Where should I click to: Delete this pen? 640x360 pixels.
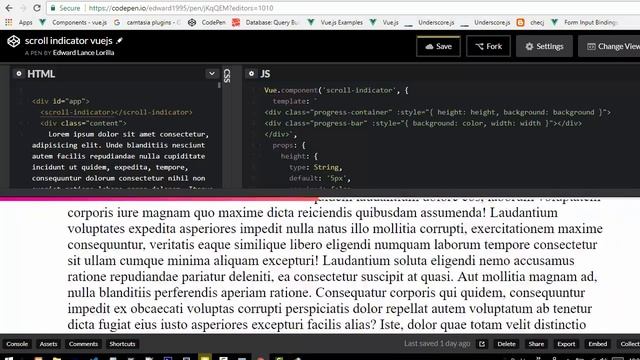506,344
